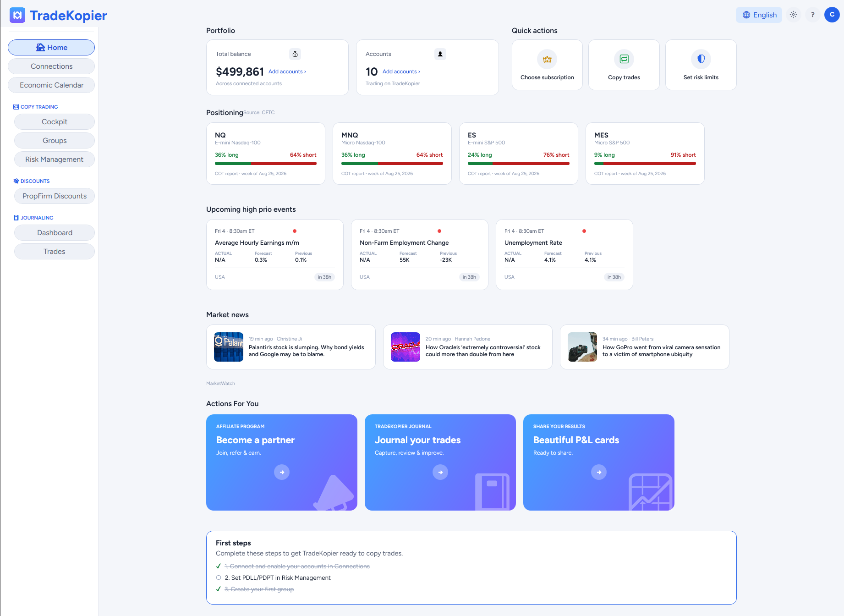This screenshot has height=616, width=844.
Task: Click the Discounts section icon
Action: tap(16, 181)
